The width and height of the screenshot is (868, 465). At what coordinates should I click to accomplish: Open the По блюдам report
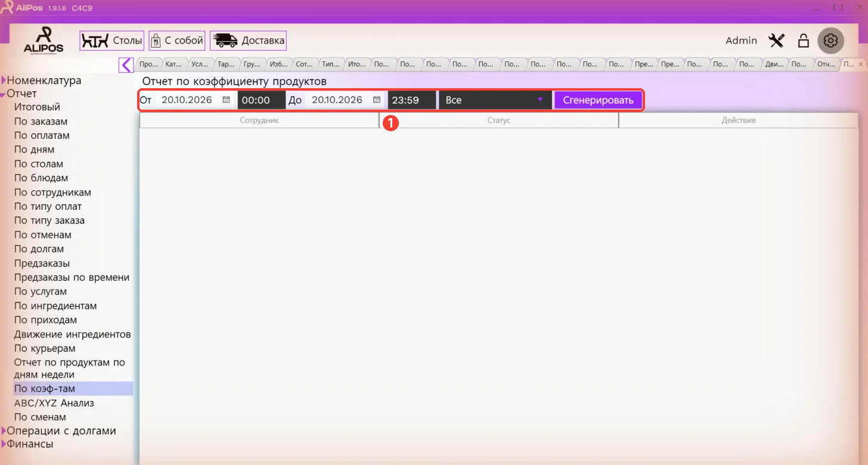click(x=41, y=178)
